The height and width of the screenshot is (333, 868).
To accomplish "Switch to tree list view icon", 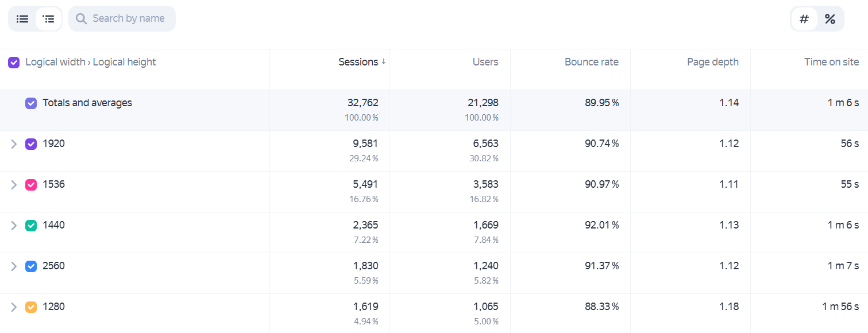I will point(49,19).
